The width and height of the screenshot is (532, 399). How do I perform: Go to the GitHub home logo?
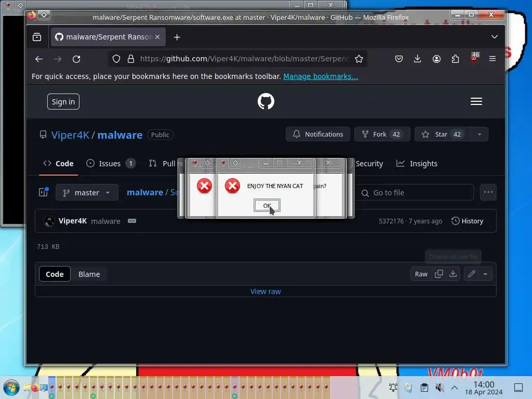pyautogui.click(x=266, y=101)
